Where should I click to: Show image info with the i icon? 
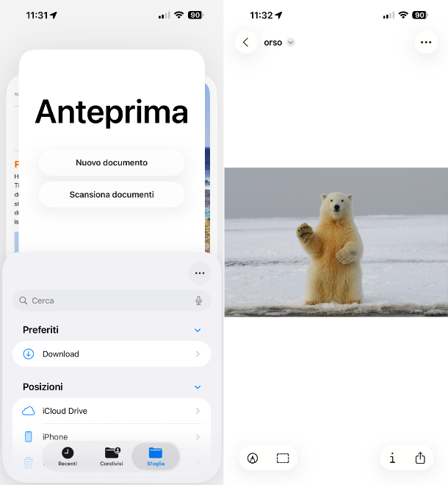(392, 458)
